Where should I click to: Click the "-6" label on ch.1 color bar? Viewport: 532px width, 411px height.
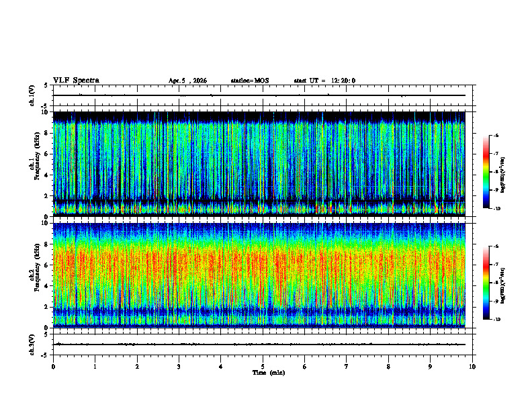pos(496,136)
